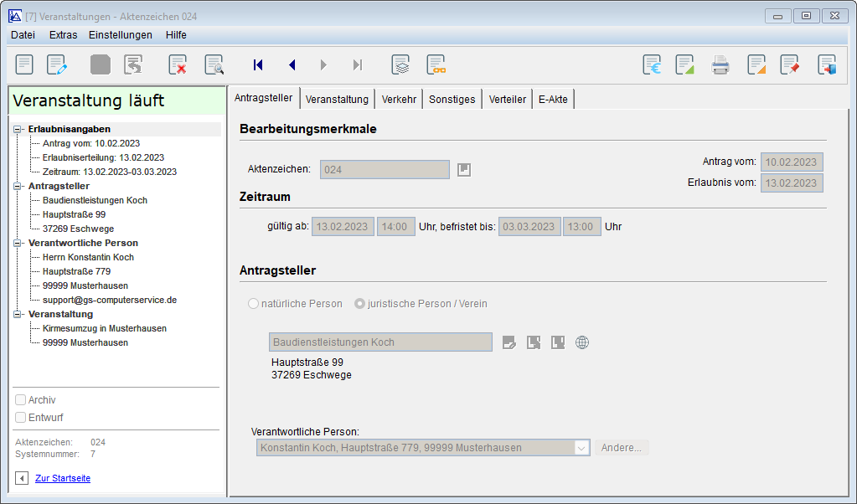Viewport: 857px width, 504px height.
Task: Click the printer icon in toolbar
Action: click(x=720, y=64)
